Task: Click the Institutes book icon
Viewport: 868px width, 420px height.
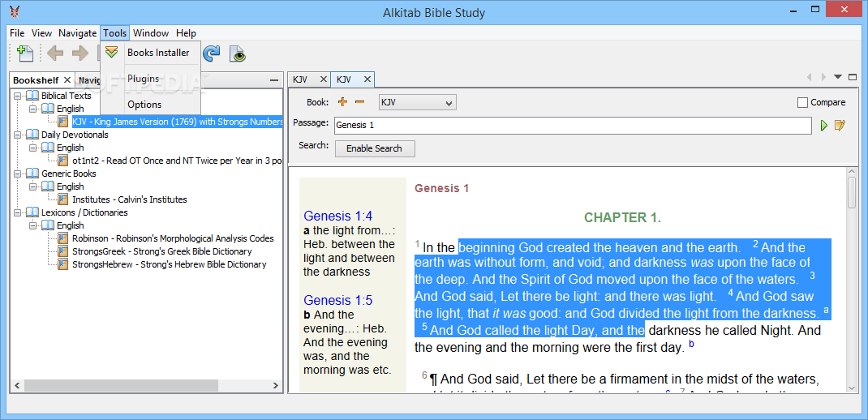Action: pyautogui.click(x=63, y=199)
